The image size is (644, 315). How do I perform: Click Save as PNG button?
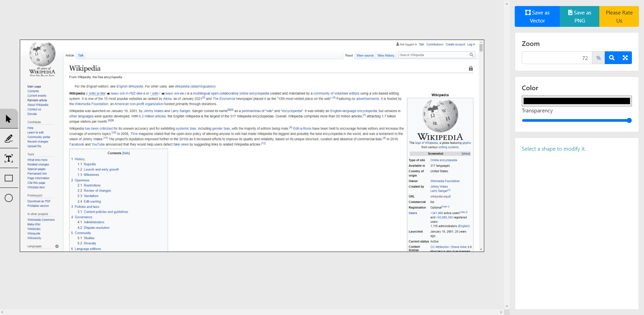(579, 16)
